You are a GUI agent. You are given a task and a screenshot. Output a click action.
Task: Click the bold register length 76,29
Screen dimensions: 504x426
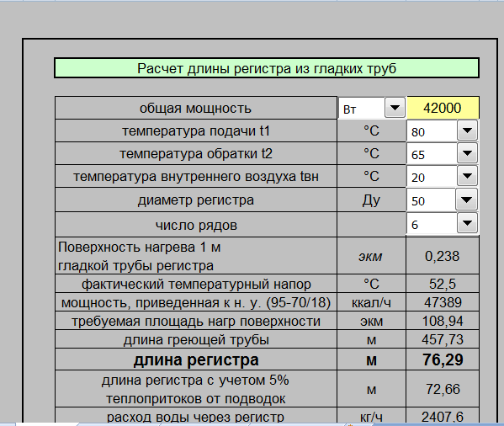(443, 359)
